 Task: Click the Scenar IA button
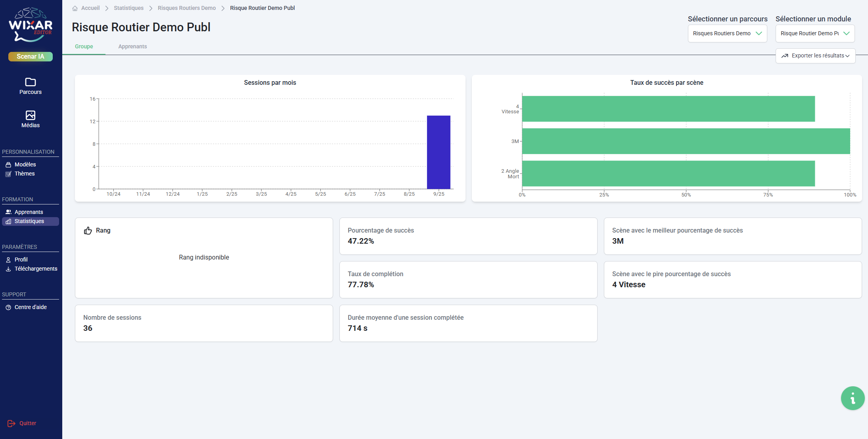click(31, 57)
